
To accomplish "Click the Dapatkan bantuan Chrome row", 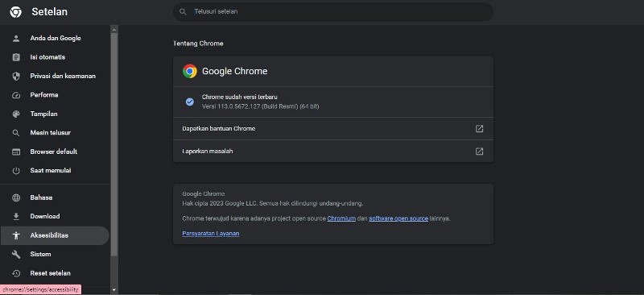I will [333, 129].
